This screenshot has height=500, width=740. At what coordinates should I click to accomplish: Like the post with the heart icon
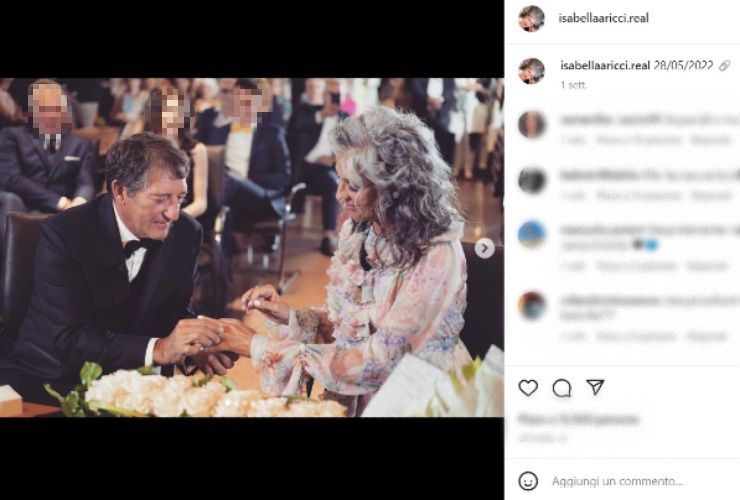[528, 388]
